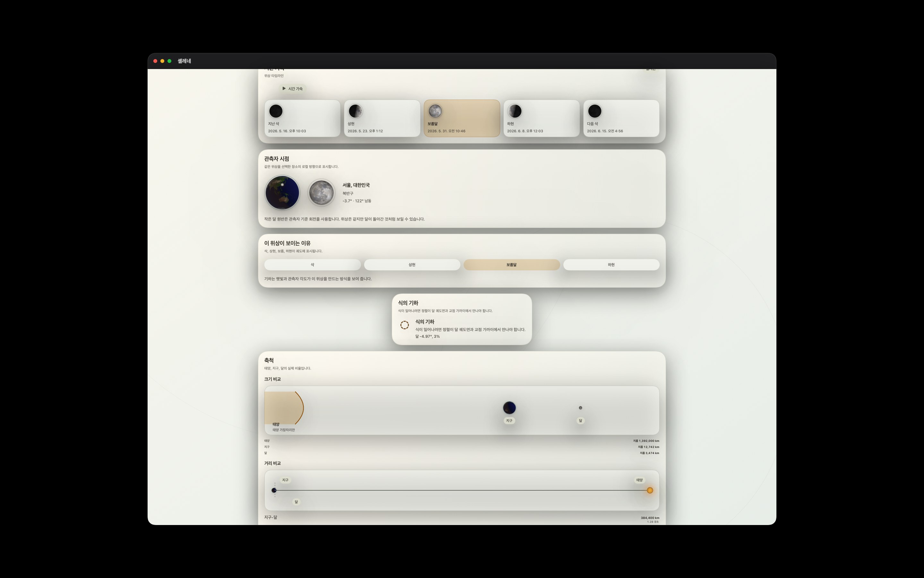Click the small moon disc beside the globe
924x578 pixels.
point(321,193)
